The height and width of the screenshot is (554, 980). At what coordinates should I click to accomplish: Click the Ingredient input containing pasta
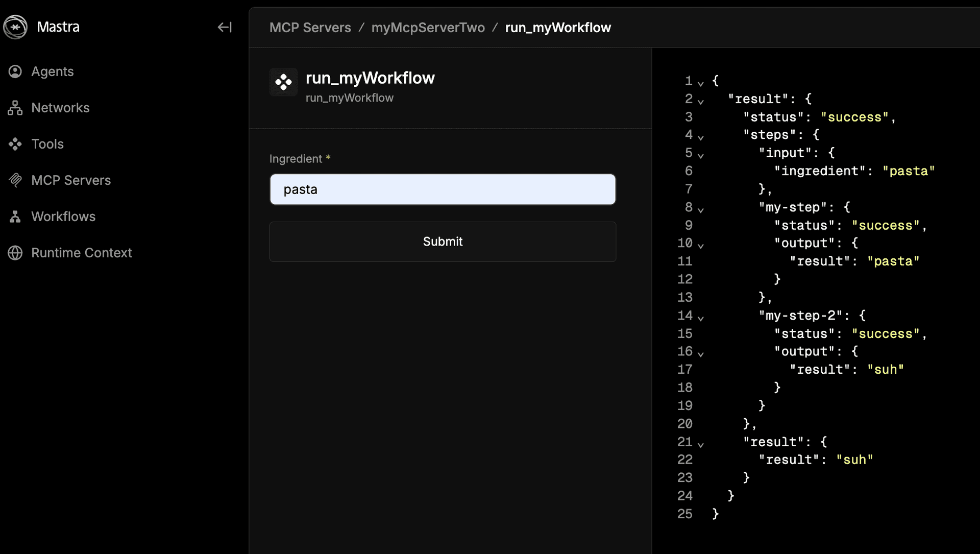[x=442, y=189]
